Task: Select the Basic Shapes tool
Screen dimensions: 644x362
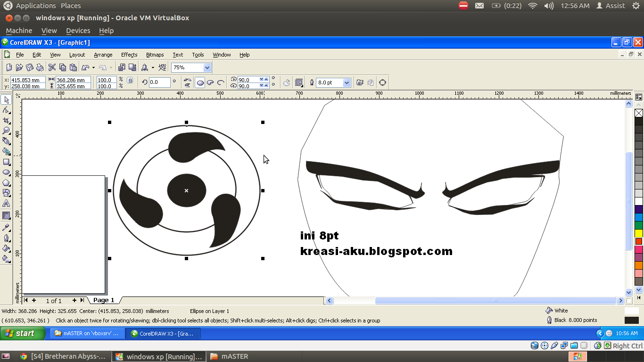Action: pos(6,193)
